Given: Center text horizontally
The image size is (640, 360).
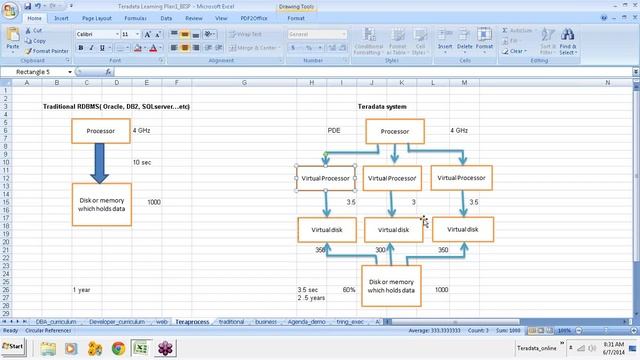Looking at the screenshot, I should point(184,48).
